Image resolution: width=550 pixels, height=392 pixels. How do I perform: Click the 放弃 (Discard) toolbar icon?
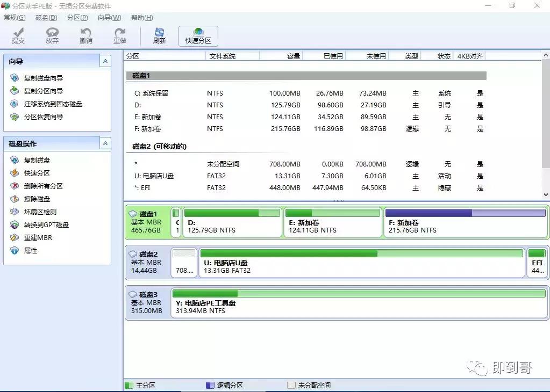point(52,35)
